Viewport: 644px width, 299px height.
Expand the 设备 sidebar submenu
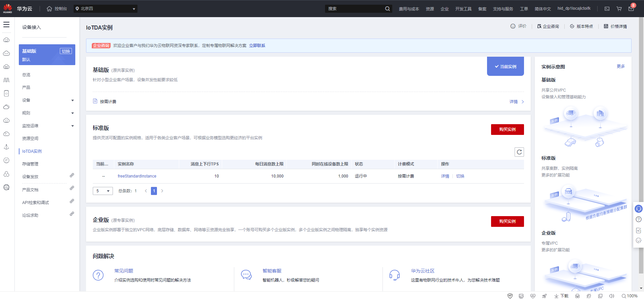click(x=73, y=100)
